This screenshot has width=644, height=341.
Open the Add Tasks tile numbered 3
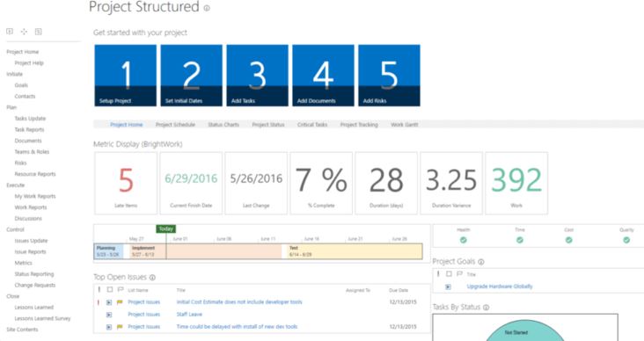(x=257, y=76)
